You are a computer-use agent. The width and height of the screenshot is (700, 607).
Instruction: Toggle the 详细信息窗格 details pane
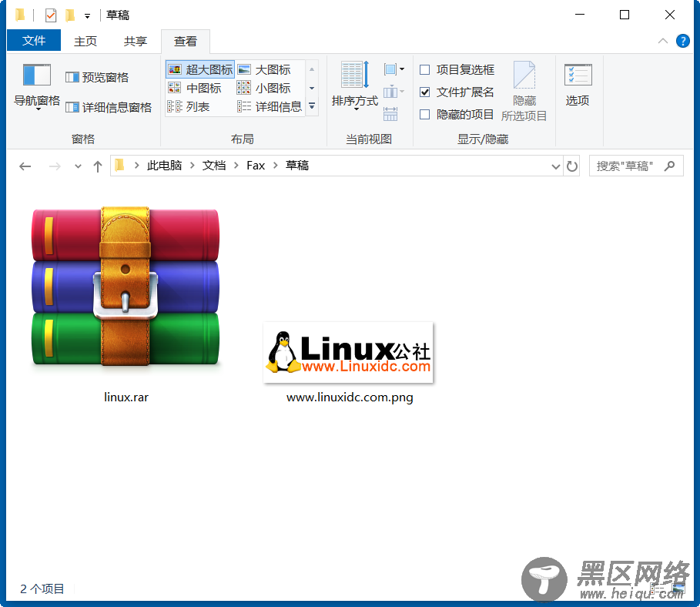[109, 107]
